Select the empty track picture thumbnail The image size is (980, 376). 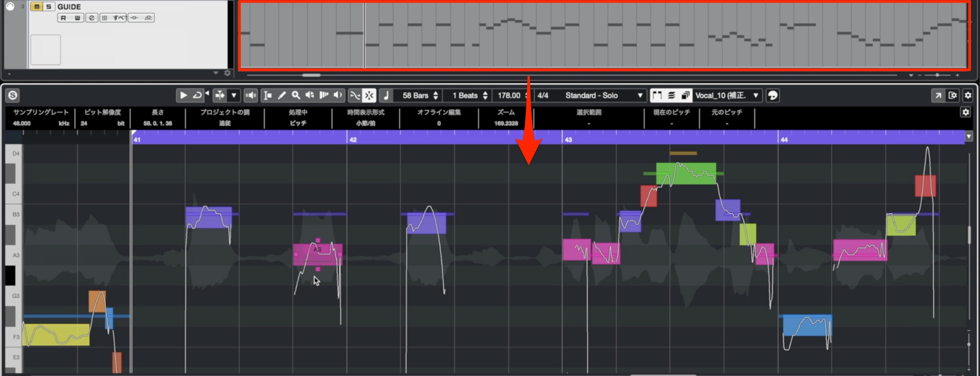coord(45,50)
